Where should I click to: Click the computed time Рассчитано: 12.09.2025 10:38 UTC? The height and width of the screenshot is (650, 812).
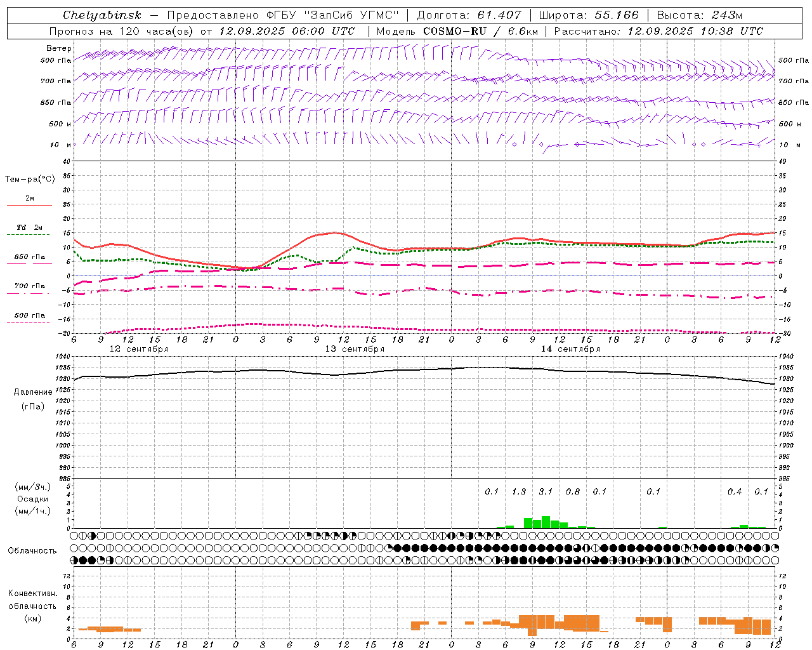pos(658,31)
